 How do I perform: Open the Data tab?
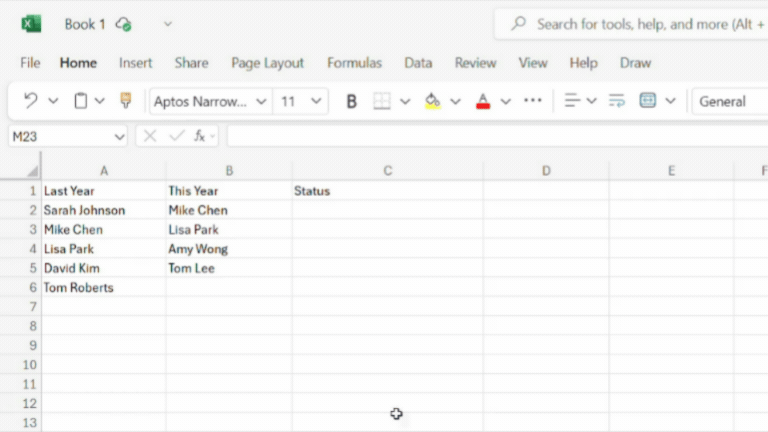(418, 63)
